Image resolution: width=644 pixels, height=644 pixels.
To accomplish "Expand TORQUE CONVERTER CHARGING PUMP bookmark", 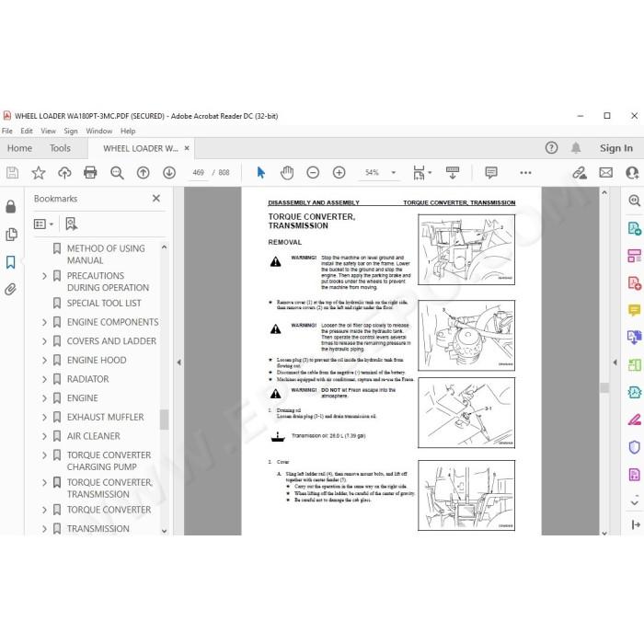I will coord(44,455).
